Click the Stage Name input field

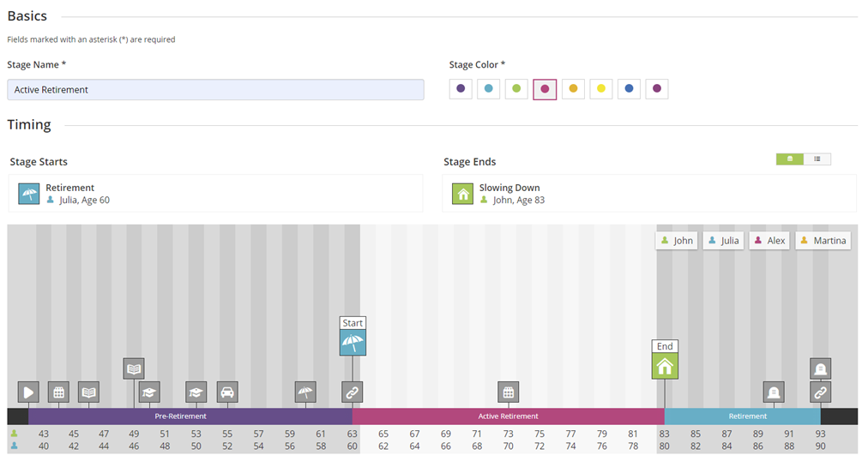216,90
